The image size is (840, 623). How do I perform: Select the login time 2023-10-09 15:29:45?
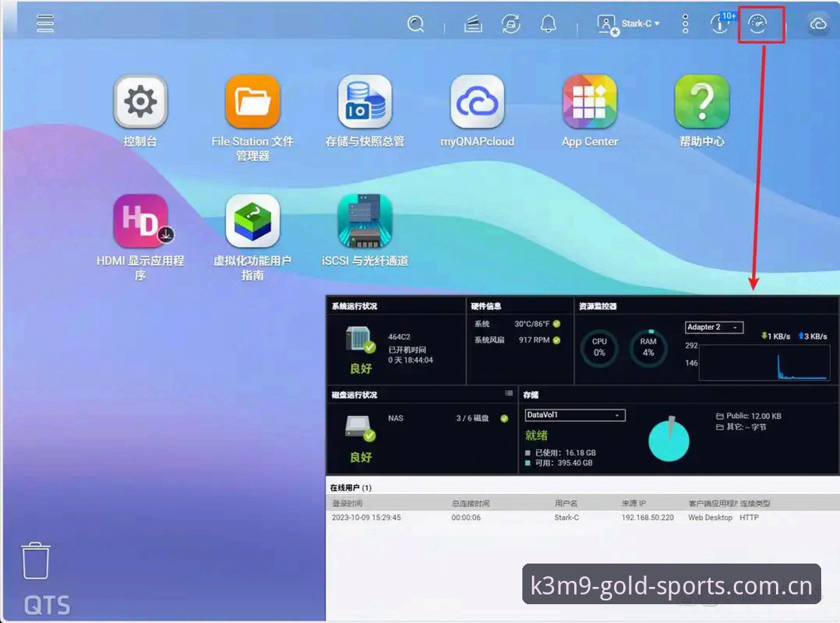click(x=367, y=518)
